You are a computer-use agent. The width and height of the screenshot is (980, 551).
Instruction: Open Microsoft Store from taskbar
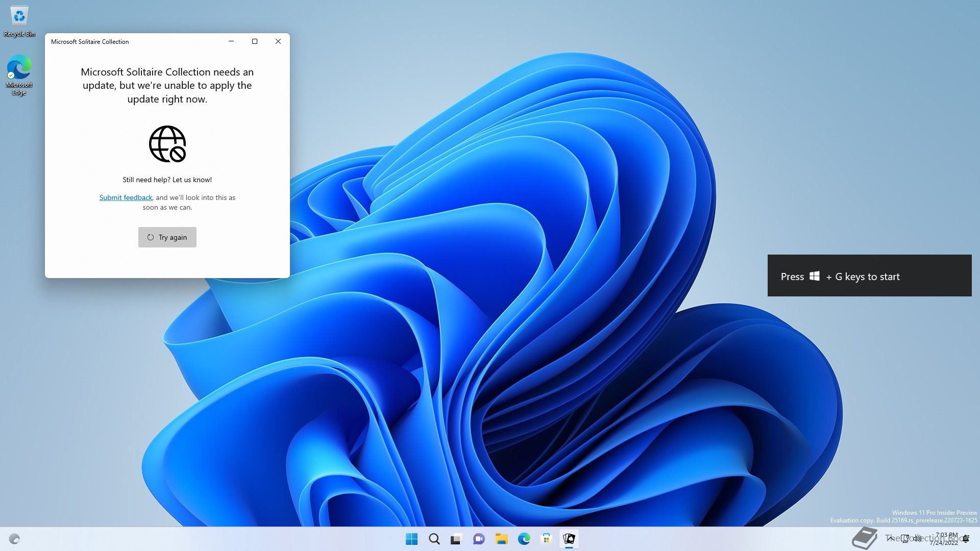pyautogui.click(x=546, y=539)
